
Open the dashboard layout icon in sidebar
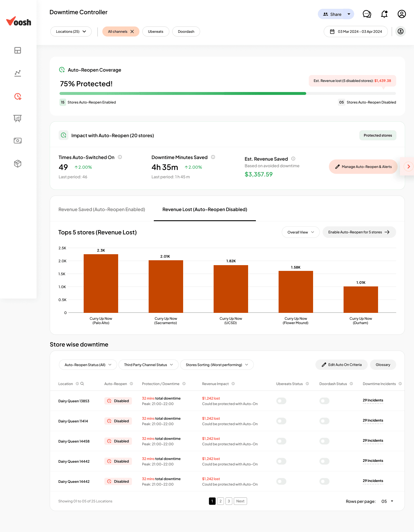(x=18, y=50)
